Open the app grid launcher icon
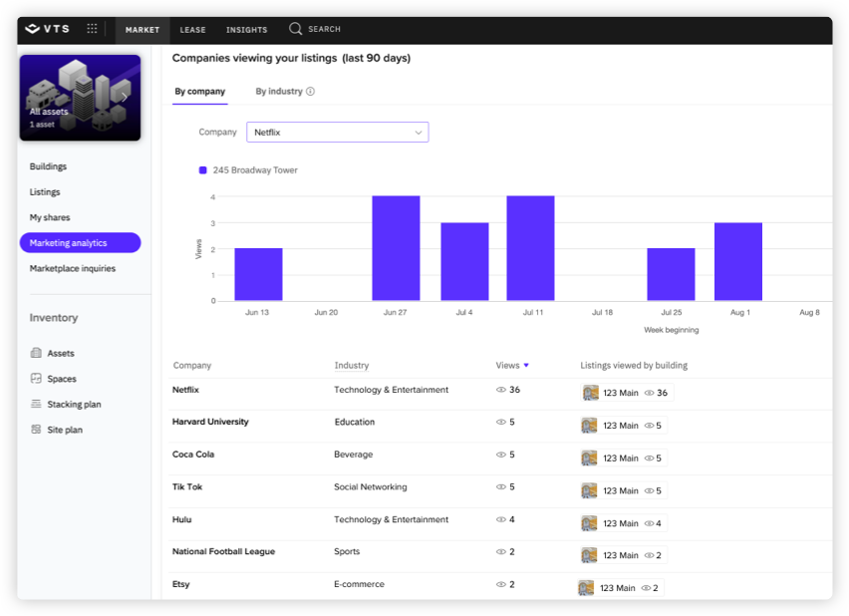This screenshot has height=616, width=849. (x=92, y=28)
